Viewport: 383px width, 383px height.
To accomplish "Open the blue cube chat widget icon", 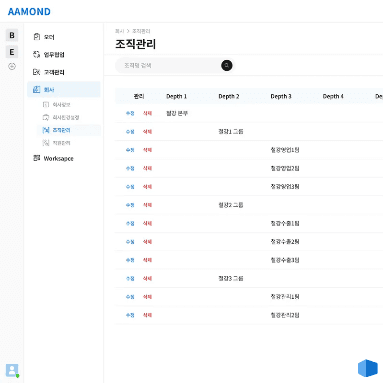I will [x=368, y=368].
